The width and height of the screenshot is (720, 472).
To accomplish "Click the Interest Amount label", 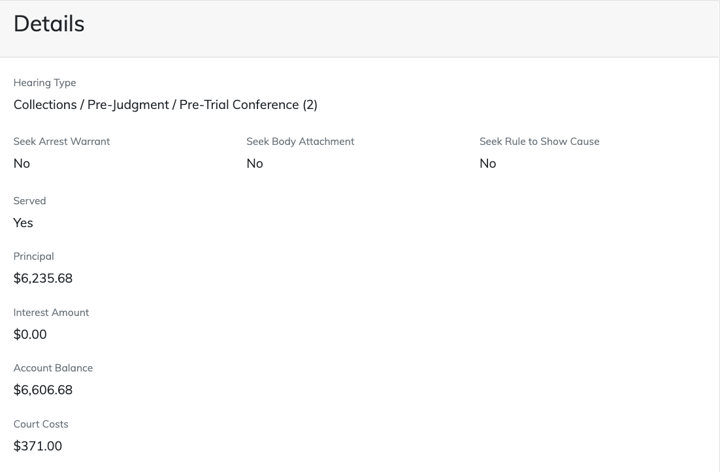I will point(51,313).
